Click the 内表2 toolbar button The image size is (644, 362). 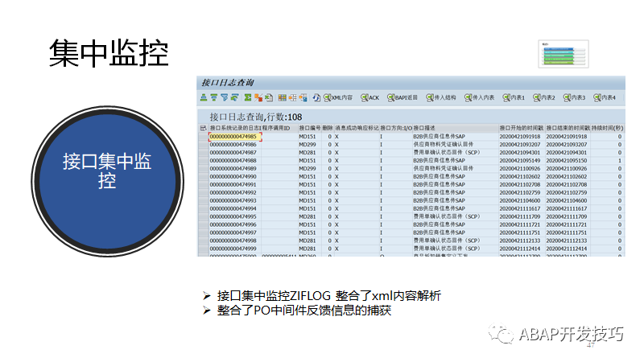pyautogui.click(x=544, y=97)
